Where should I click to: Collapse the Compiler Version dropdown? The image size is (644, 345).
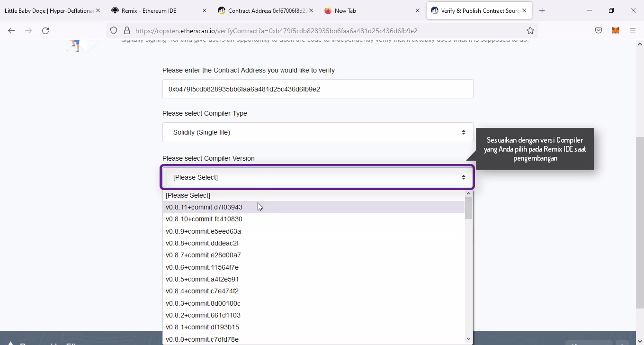coord(317,177)
